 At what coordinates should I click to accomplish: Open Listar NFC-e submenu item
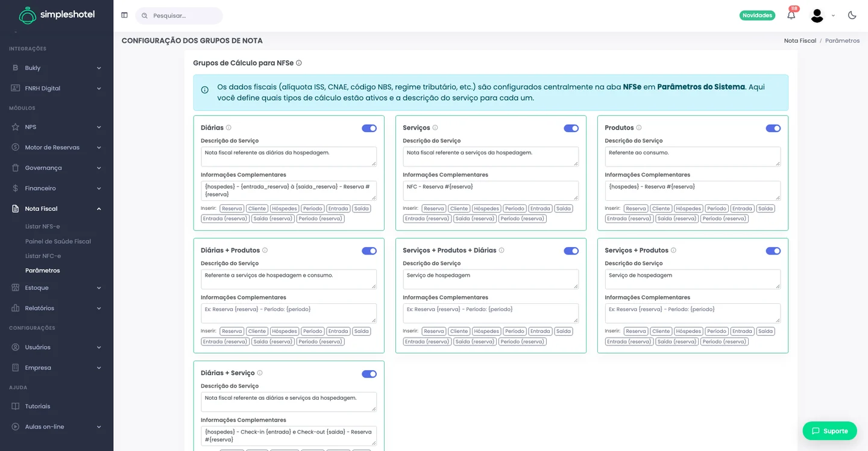coord(43,256)
